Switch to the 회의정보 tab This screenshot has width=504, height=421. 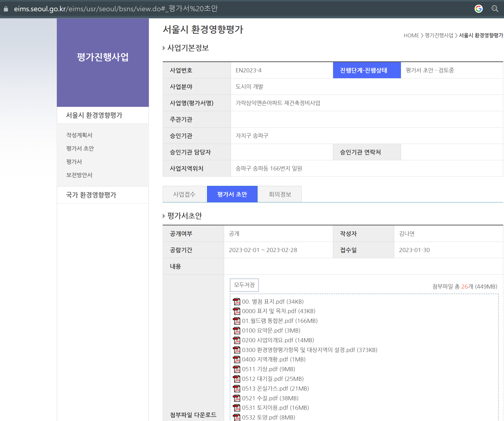[x=280, y=194]
